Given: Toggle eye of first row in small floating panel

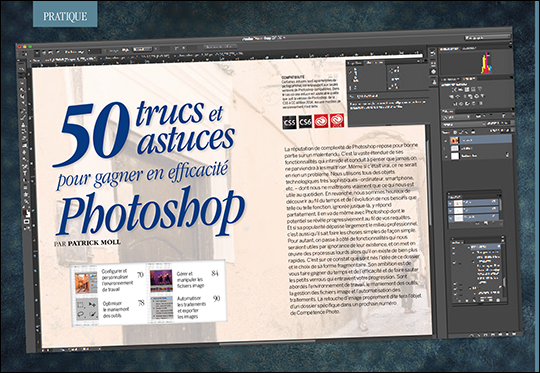Looking at the screenshot, I should point(450,203).
